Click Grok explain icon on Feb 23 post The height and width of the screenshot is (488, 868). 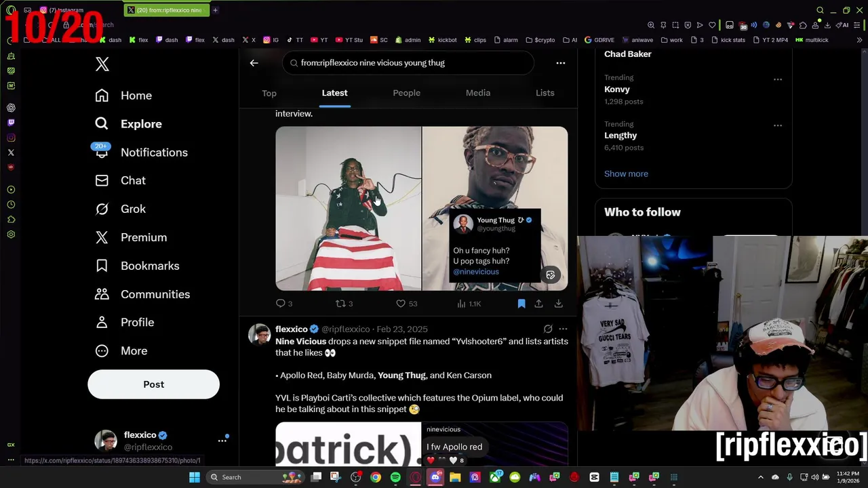548,329
